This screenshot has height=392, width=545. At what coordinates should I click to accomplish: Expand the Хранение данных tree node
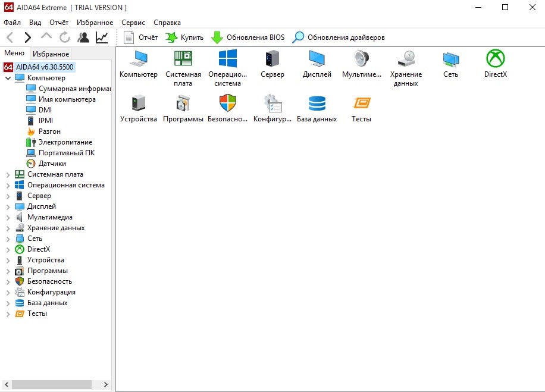pyautogui.click(x=8, y=228)
